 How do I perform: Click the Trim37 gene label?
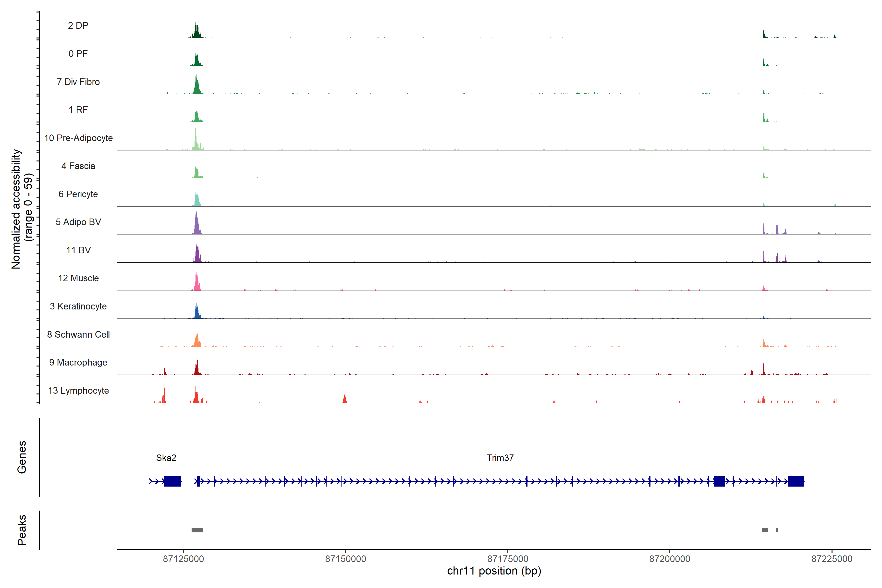(x=500, y=457)
